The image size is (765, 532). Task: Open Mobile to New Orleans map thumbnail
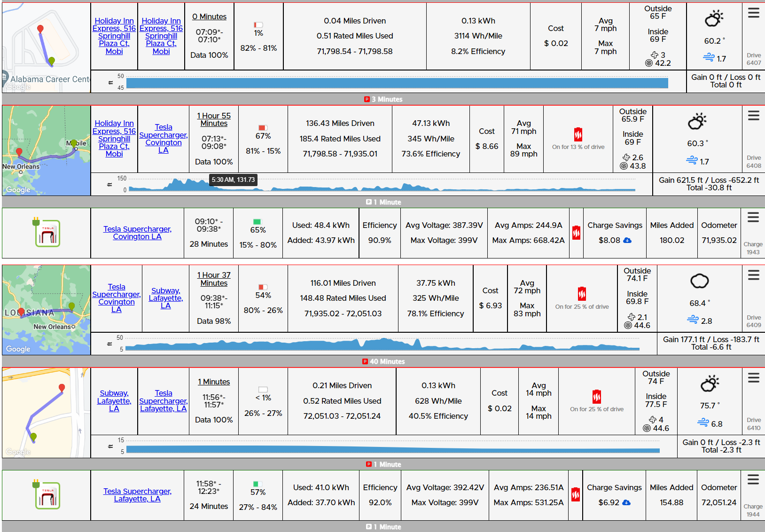[46, 150]
